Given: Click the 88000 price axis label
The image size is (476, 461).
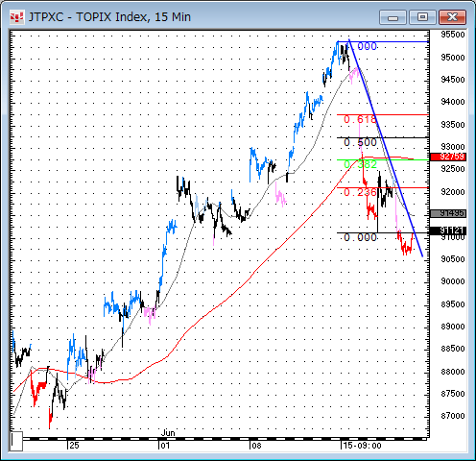Looking at the screenshot, I should 453,372.
